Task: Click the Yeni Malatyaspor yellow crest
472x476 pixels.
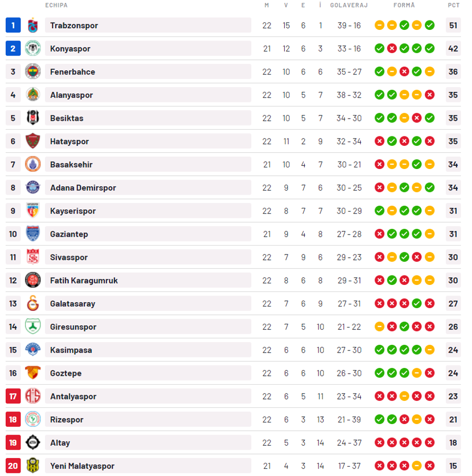Action: 33,466
